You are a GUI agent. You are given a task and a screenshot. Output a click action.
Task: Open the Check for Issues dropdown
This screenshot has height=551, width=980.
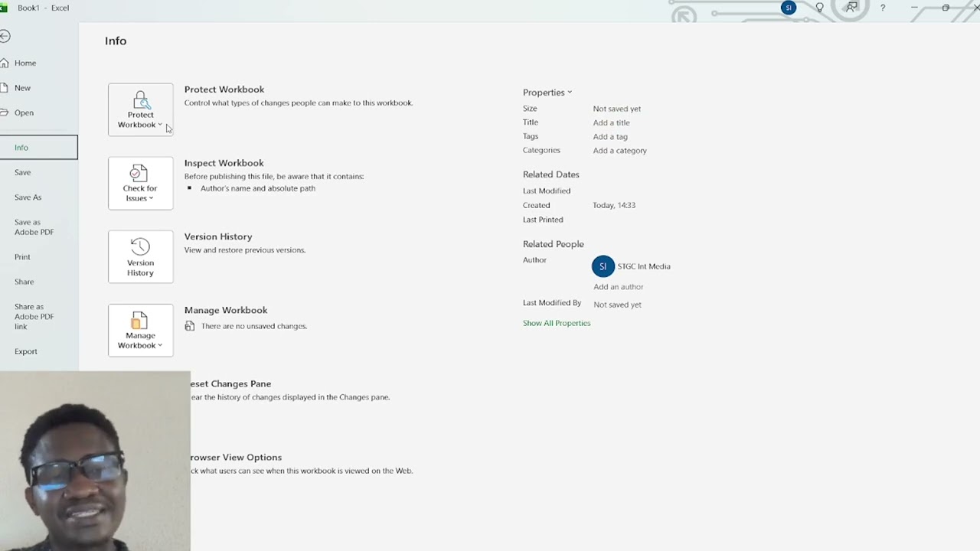[140, 183]
